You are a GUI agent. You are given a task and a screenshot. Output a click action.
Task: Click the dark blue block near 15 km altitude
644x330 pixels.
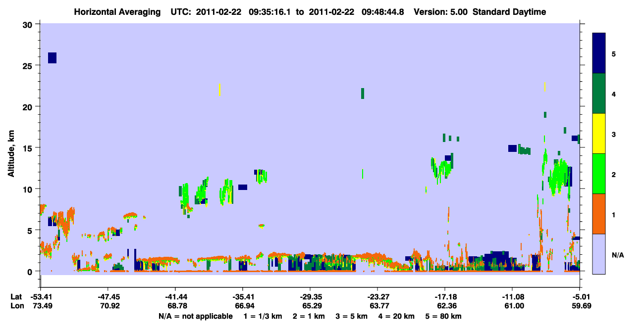513,148
